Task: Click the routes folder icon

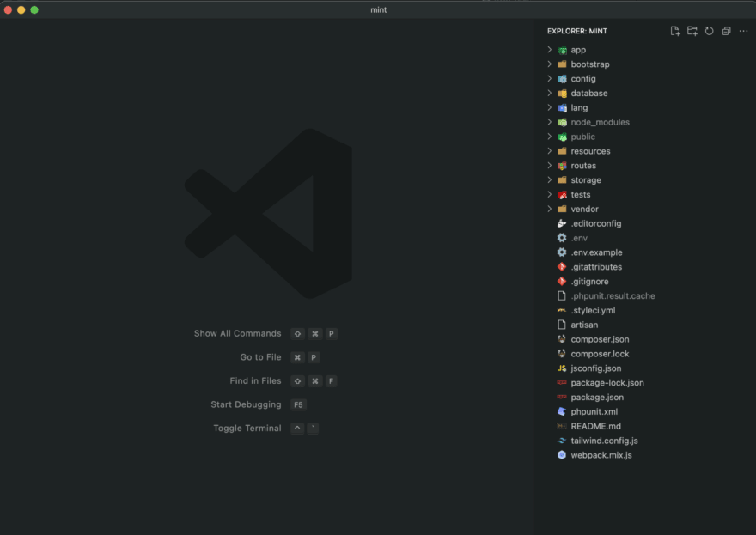Action: point(562,166)
